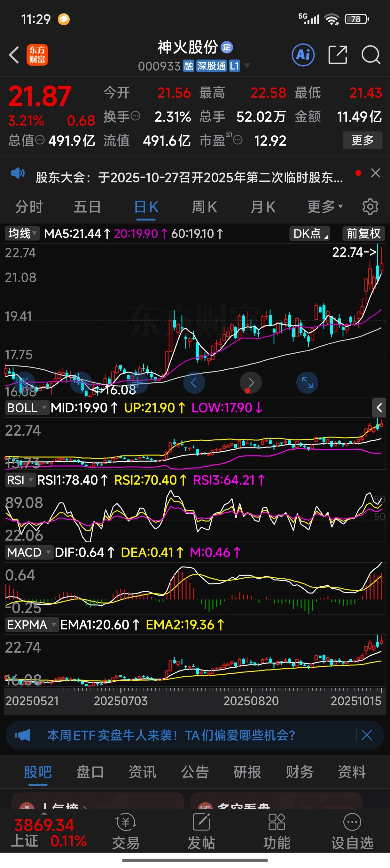Tap the current price 21.87
Viewport: 390px width, 868px height.
pyautogui.click(x=40, y=96)
